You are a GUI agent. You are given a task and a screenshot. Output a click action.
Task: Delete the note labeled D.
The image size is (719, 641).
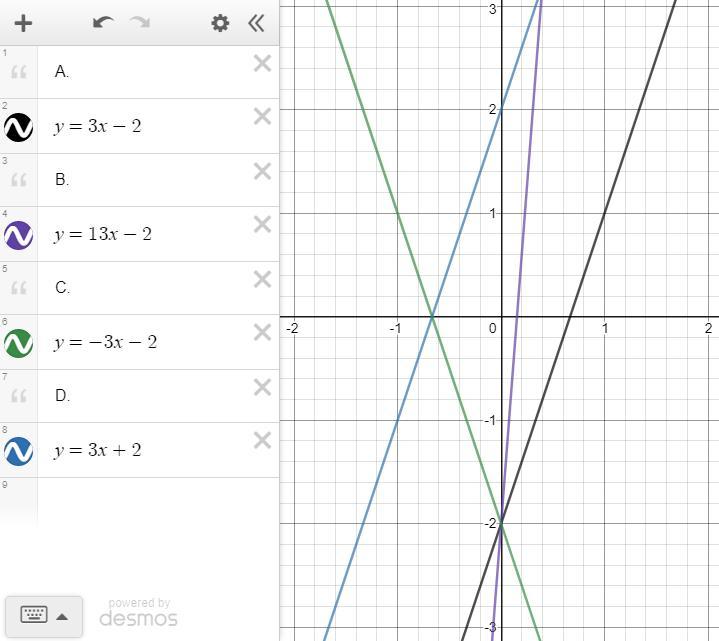262,387
